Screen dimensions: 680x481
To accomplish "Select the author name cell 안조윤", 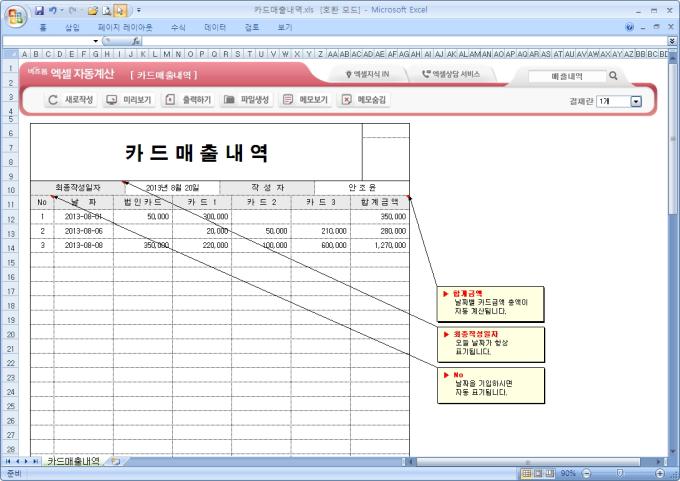I will click(x=362, y=188).
